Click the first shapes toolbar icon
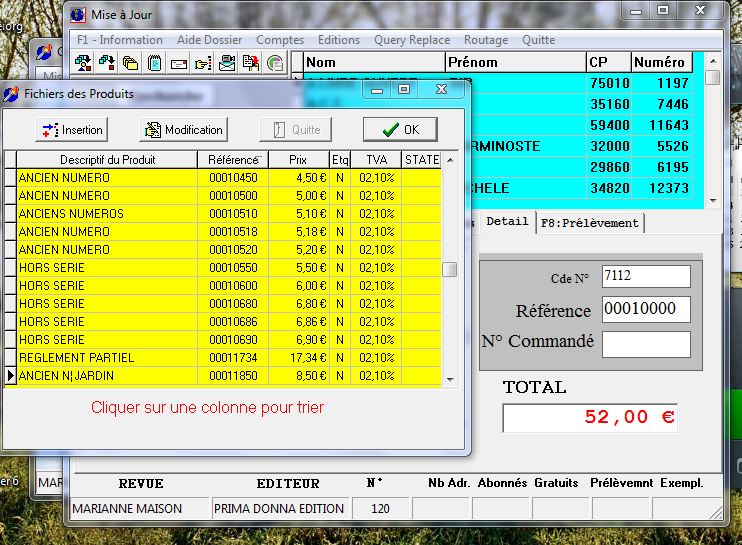 (x=83, y=63)
